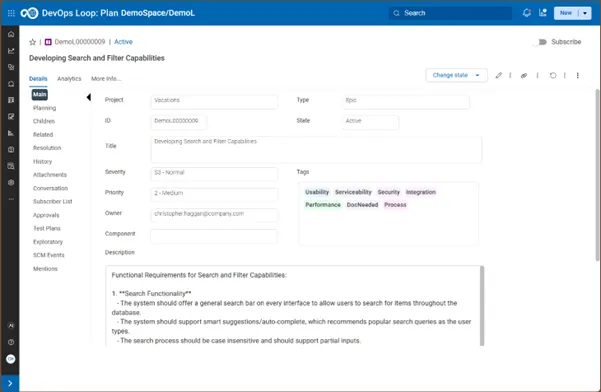
Task: Mark record as favorite with star icon
Action: [x=33, y=42]
